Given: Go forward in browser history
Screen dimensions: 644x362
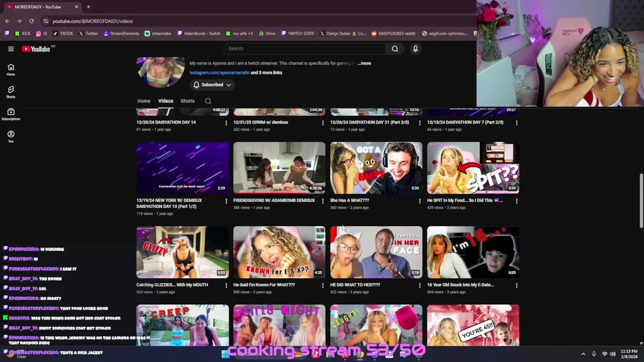Looking at the screenshot, I should pos(19,21).
